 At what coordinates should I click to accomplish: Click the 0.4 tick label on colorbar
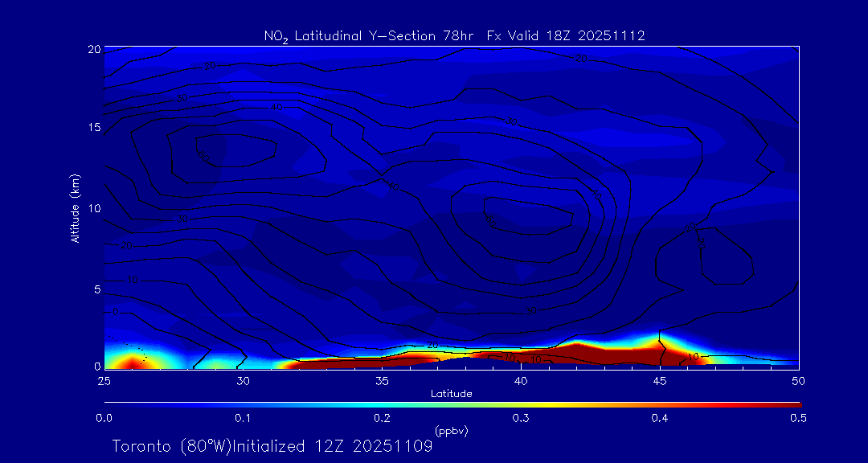coord(660,418)
